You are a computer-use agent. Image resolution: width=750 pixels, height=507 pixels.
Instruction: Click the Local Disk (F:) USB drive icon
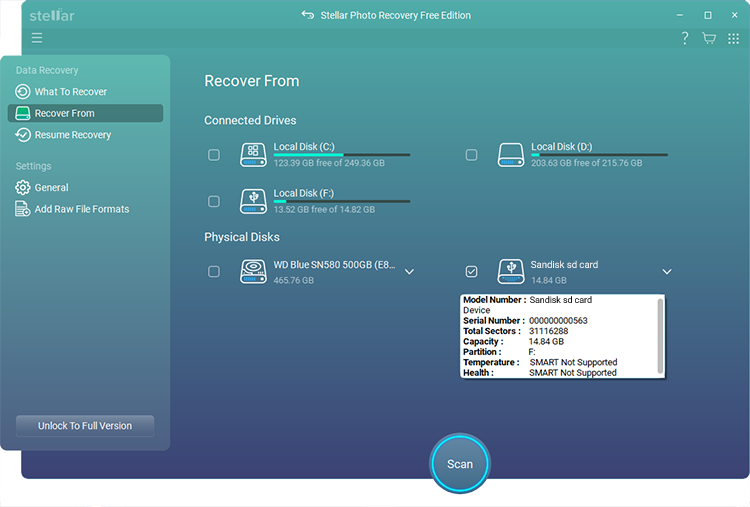click(x=253, y=201)
